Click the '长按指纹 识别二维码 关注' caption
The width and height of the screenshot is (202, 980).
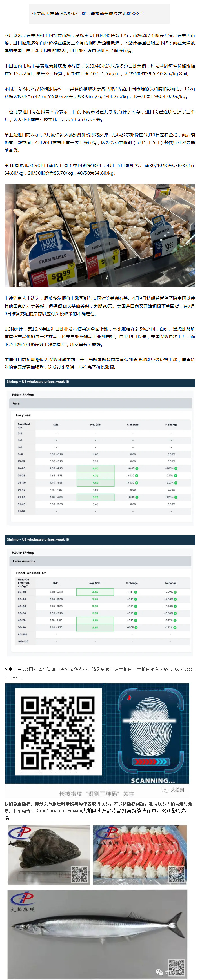coord(97,794)
